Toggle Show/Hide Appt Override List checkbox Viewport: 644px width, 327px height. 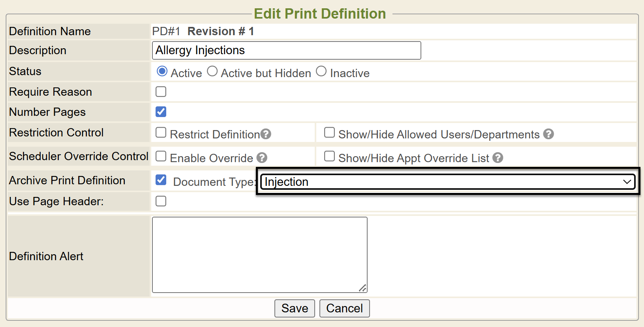329,156
